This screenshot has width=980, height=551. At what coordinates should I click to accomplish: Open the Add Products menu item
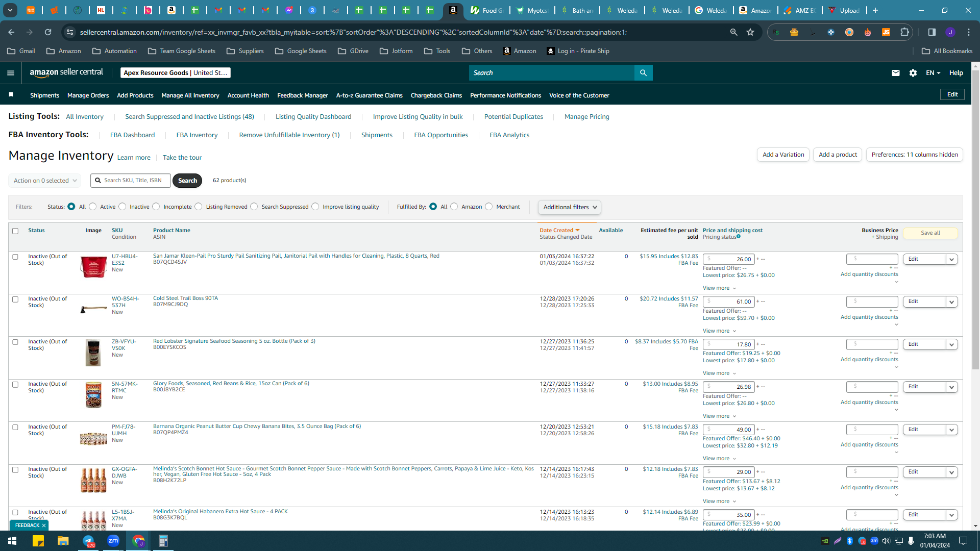[x=135, y=95]
